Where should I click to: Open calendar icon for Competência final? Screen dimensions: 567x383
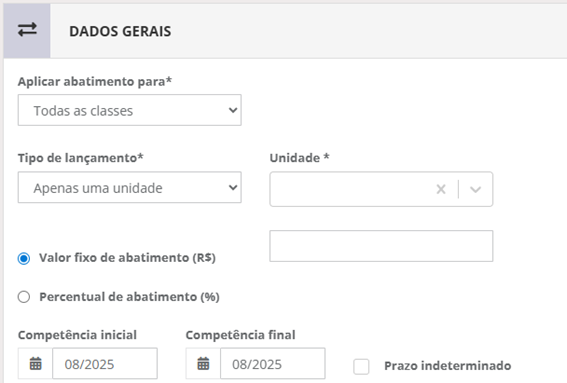203,363
